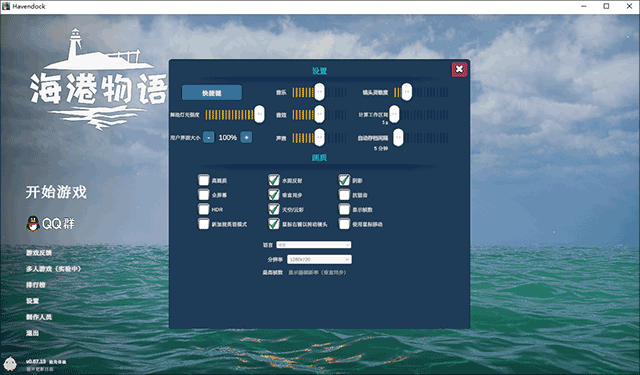Open 制作人员 credits
The height and width of the screenshot is (375, 640).
pyautogui.click(x=39, y=317)
